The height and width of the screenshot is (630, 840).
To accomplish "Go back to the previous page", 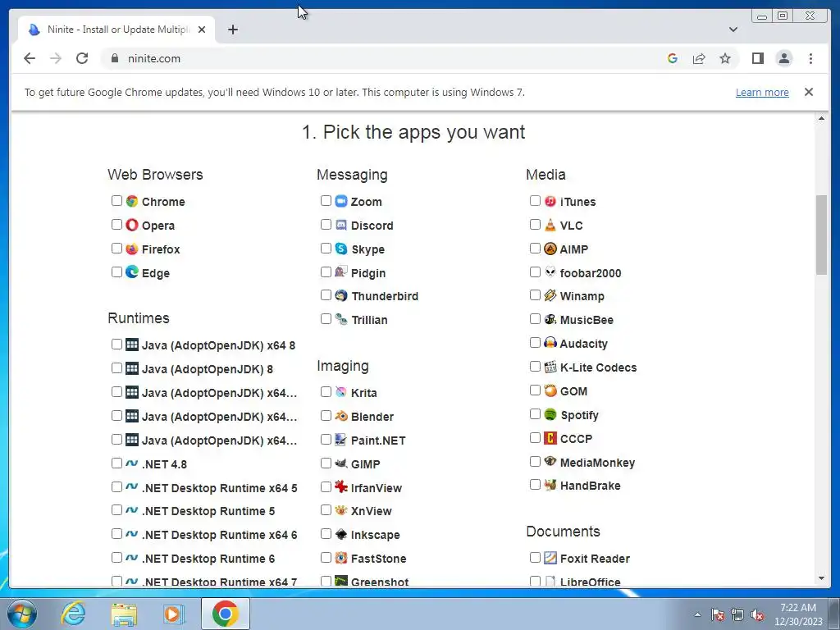I will 30,58.
